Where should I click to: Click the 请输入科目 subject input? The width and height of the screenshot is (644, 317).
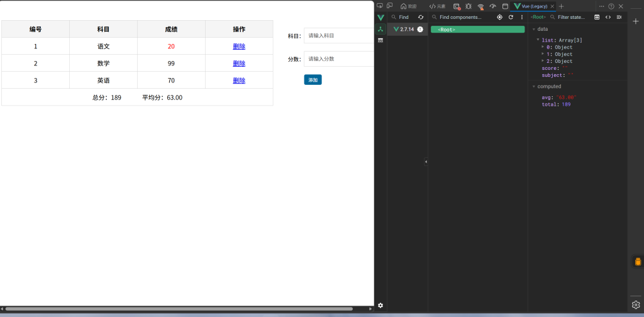point(339,36)
